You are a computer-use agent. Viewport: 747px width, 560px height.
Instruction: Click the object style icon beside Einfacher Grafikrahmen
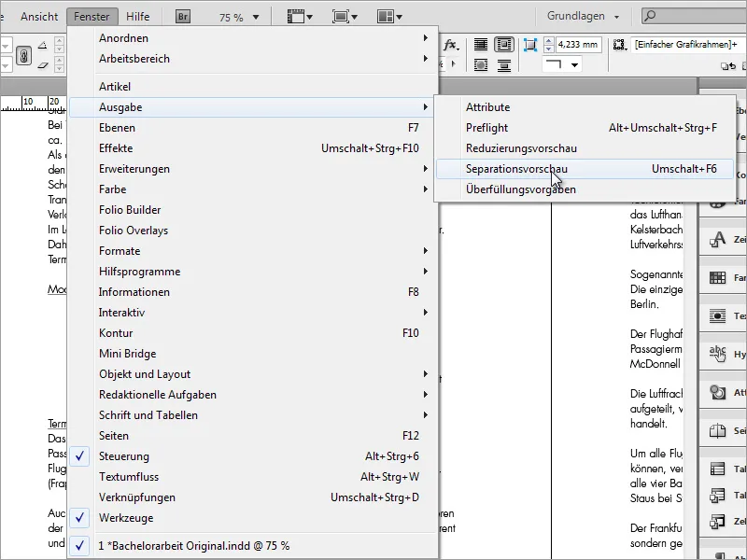pos(619,45)
